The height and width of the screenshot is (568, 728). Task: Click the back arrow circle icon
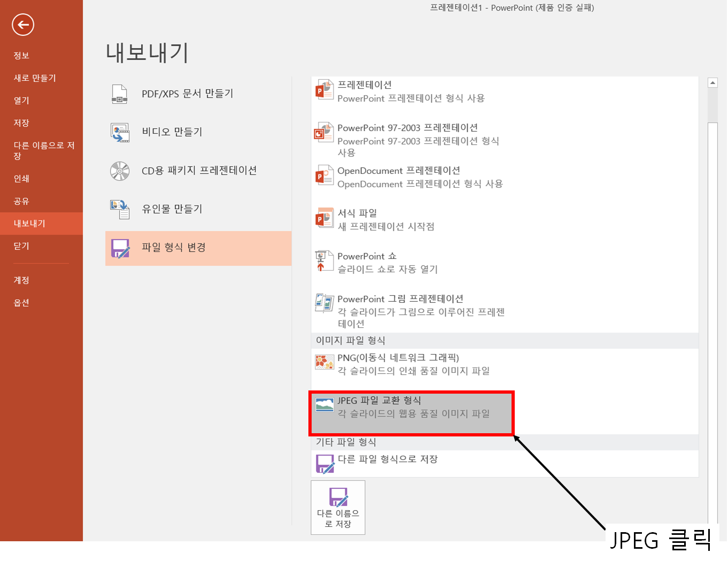pos(23,25)
